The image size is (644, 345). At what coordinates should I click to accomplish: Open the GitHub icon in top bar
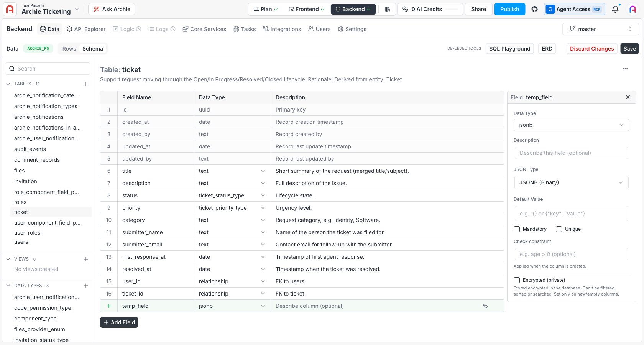[534, 9]
